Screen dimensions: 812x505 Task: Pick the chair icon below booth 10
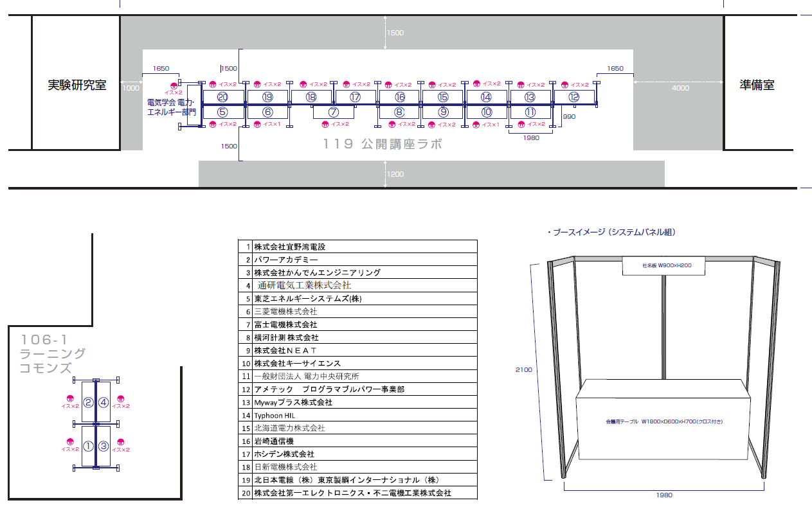click(476, 125)
